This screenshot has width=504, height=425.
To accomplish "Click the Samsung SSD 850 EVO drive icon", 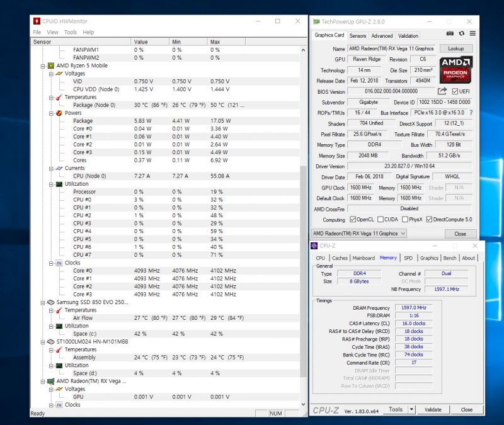I will [51, 302].
